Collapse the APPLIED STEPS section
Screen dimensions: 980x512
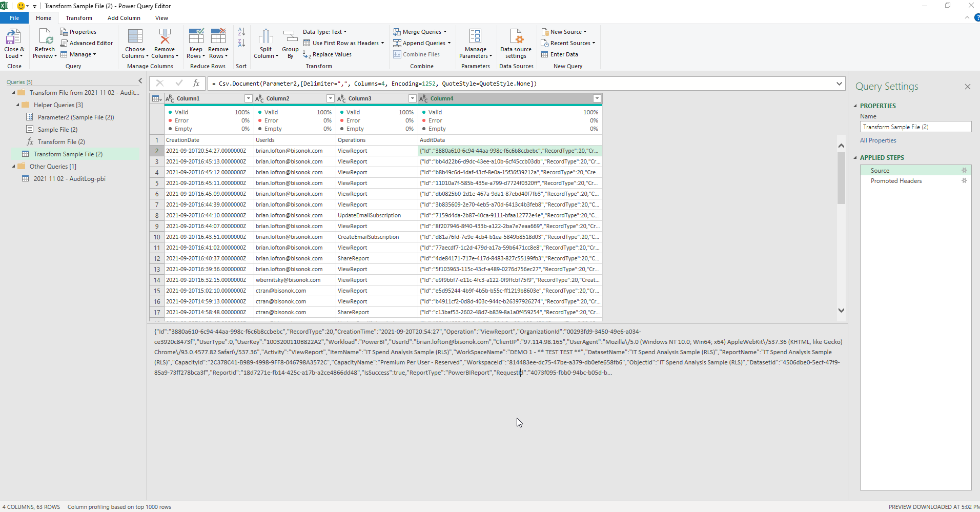855,158
